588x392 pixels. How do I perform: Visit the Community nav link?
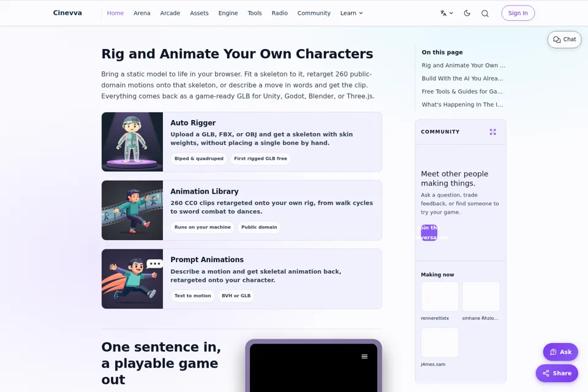[314, 13]
